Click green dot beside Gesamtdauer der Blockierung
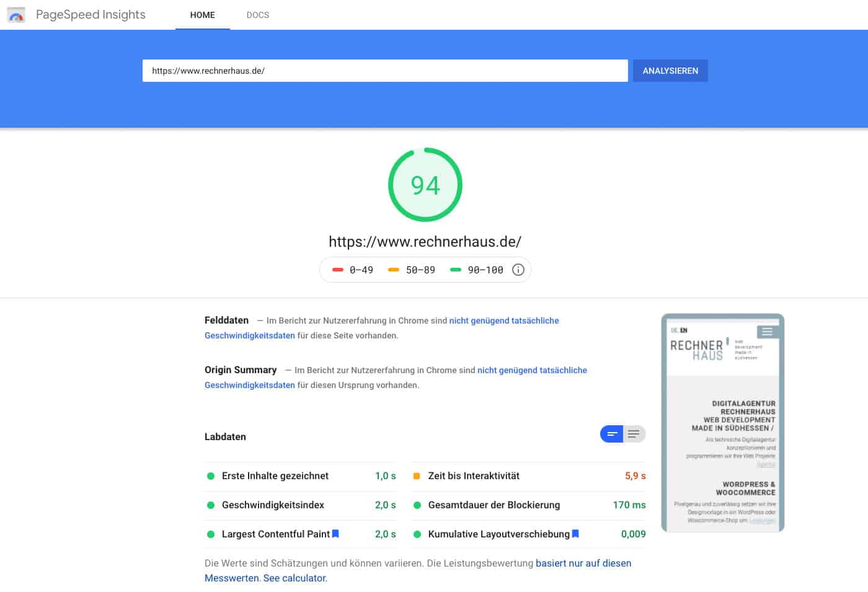868x592 pixels. point(417,505)
